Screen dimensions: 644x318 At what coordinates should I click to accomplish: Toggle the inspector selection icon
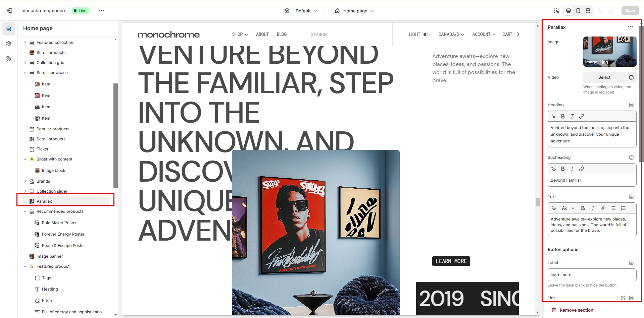pos(556,11)
